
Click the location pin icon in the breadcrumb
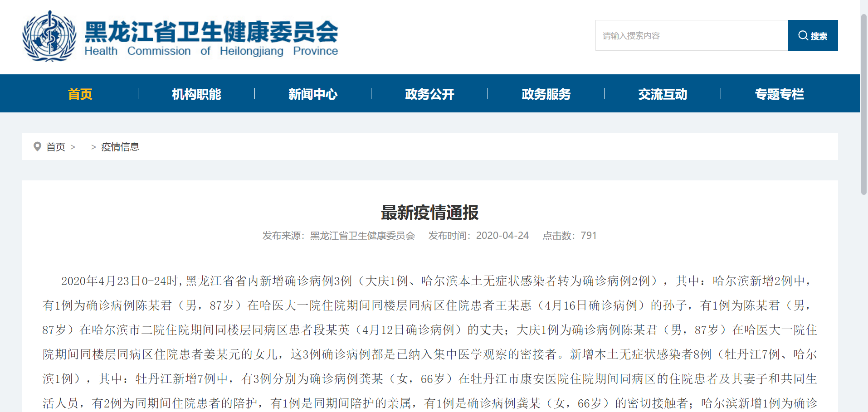[x=37, y=146]
